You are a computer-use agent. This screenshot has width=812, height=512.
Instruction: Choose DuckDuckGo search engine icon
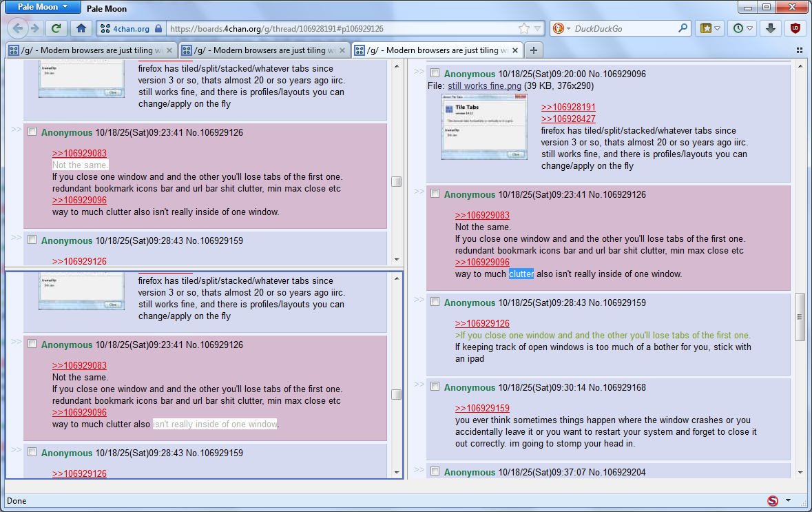tap(559, 28)
